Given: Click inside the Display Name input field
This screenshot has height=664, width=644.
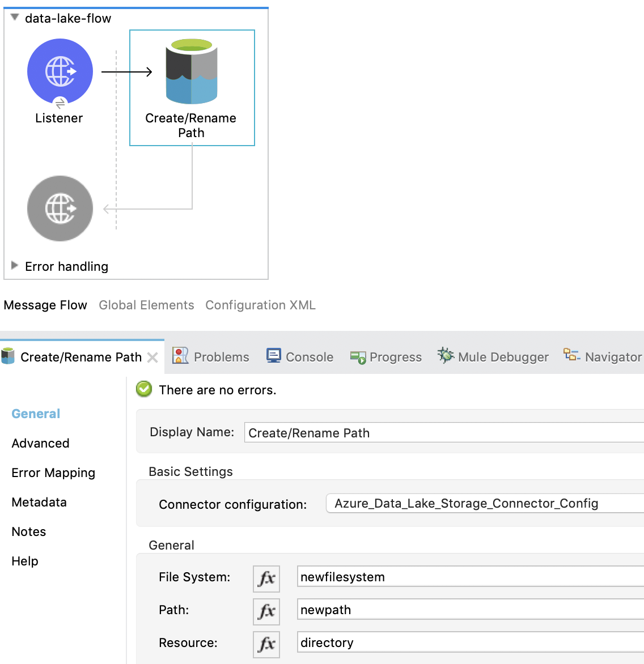Looking at the screenshot, I should (x=397, y=432).
